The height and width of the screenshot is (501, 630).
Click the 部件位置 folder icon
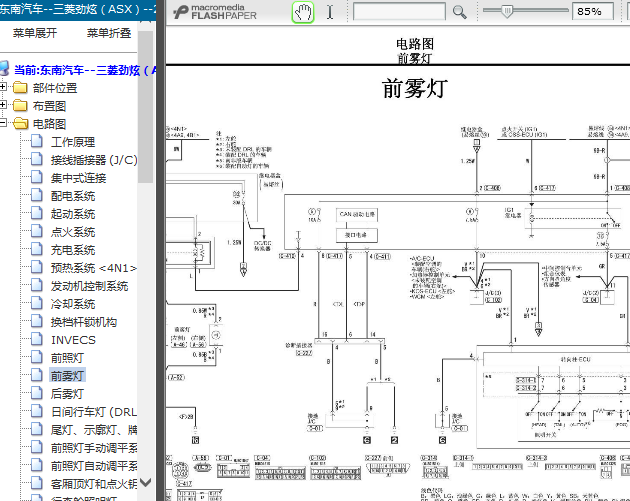[20, 88]
